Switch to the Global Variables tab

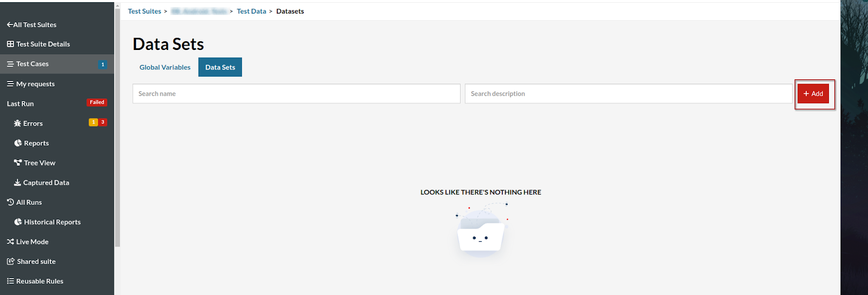click(165, 67)
